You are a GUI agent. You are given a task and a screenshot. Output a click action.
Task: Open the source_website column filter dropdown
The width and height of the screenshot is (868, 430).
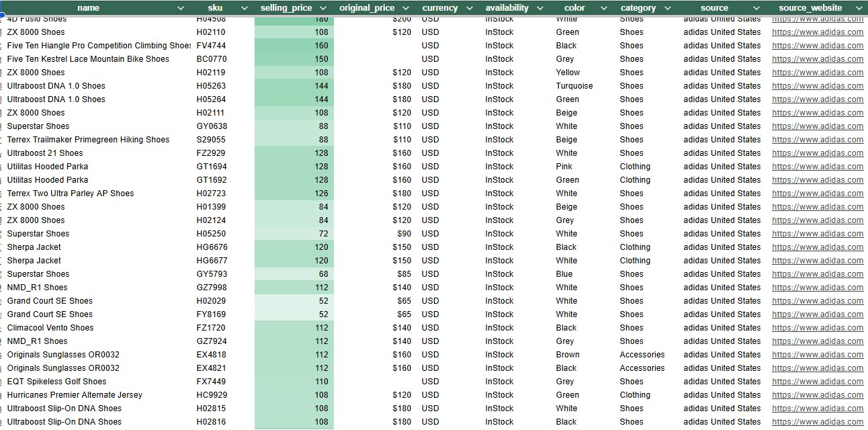(x=859, y=8)
